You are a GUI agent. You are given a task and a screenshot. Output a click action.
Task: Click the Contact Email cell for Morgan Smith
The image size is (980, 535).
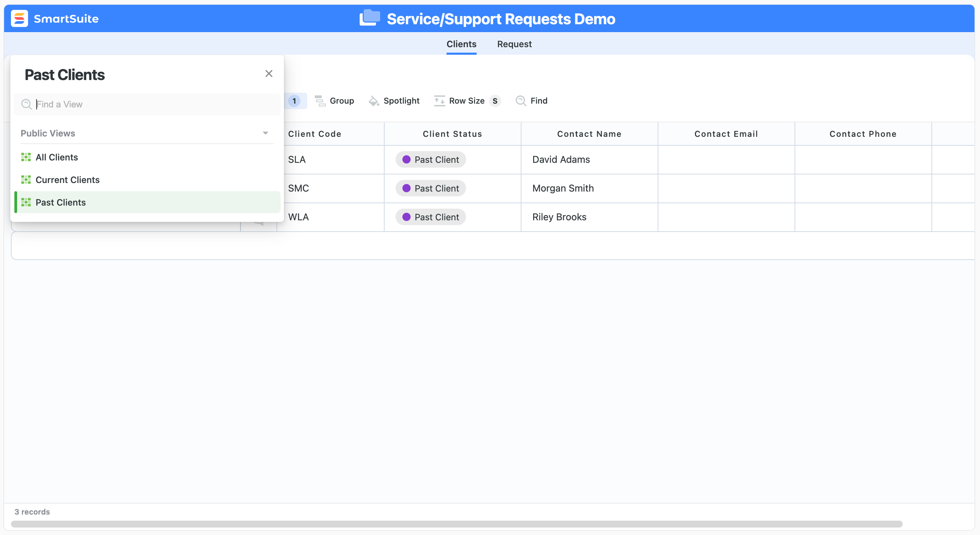tap(726, 188)
